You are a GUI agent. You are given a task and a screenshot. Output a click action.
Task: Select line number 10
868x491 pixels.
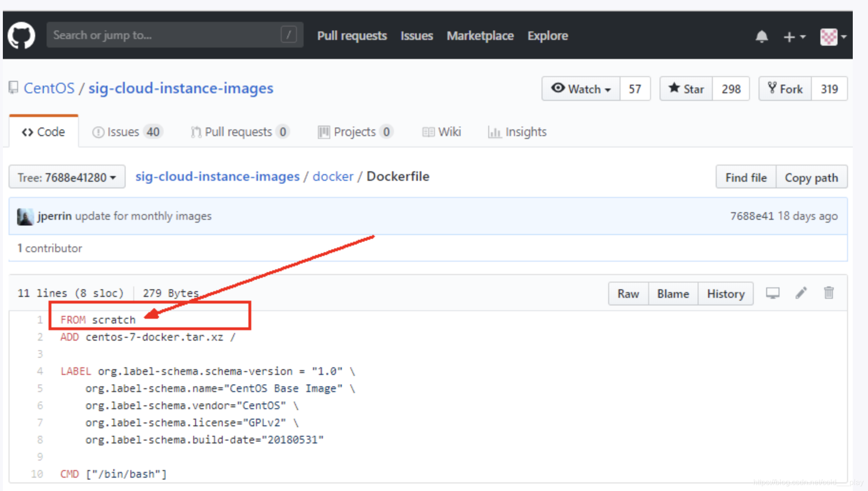tap(37, 474)
